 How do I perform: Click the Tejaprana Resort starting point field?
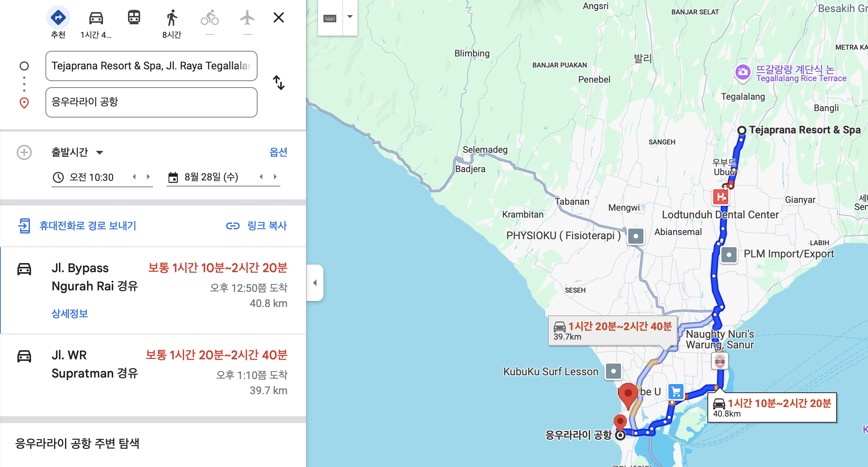(x=151, y=66)
